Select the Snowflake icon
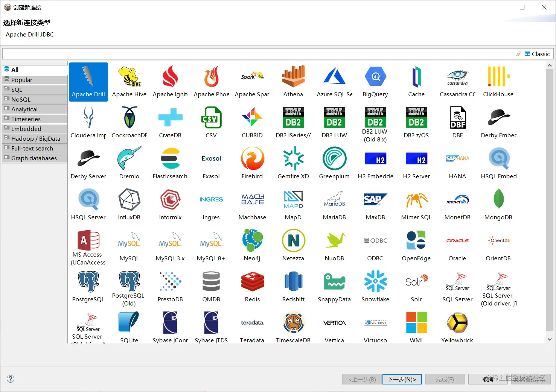Screen dimensions: 556x392 [x=375, y=281]
